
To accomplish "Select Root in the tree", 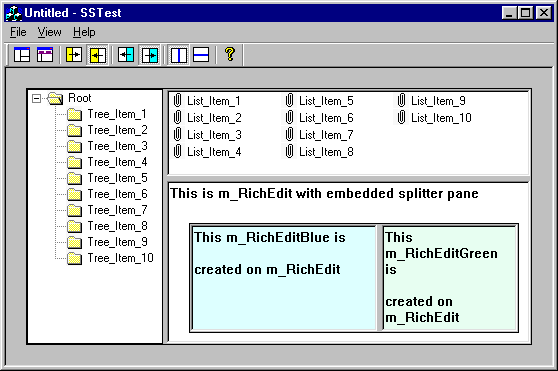I will [x=80, y=98].
